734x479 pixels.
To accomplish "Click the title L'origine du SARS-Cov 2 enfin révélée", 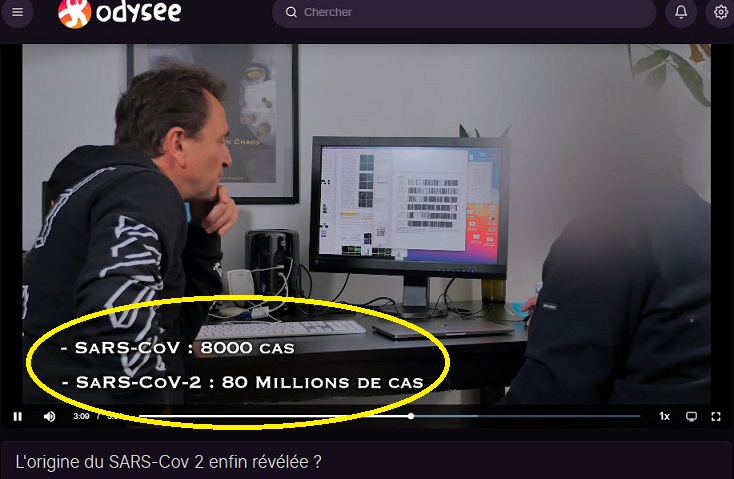I will pos(169,462).
